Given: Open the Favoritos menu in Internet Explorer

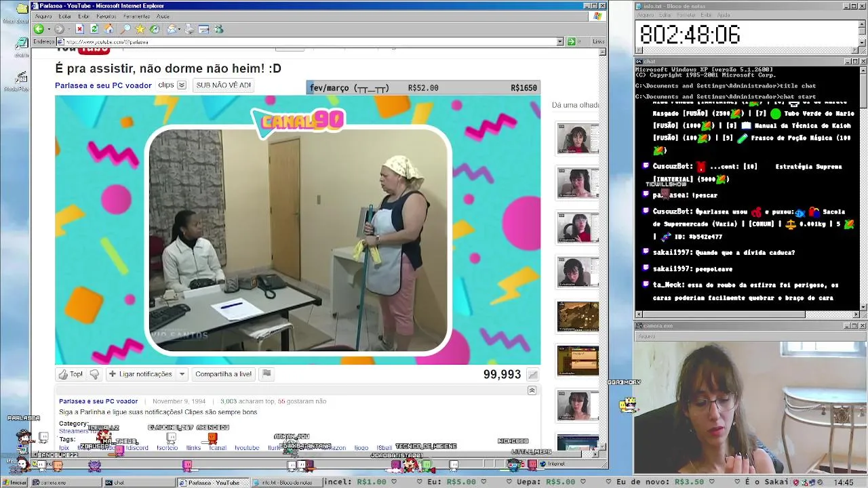Looking at the screenshot, I should click(106, 16).
